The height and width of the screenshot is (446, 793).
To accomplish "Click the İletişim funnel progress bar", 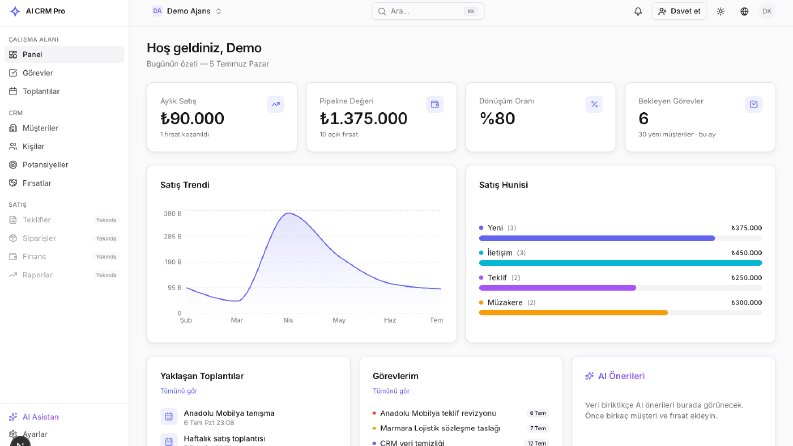I will 620,263.
